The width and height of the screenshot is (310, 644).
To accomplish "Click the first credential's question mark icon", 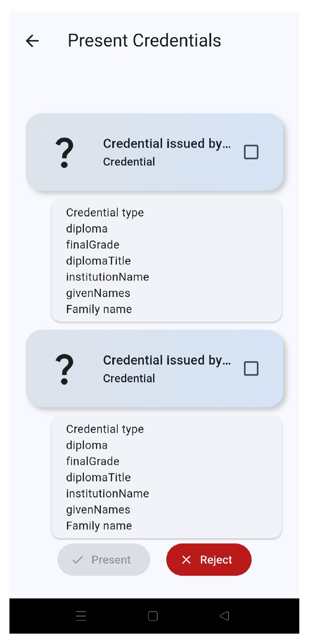I will coord(64,153).
